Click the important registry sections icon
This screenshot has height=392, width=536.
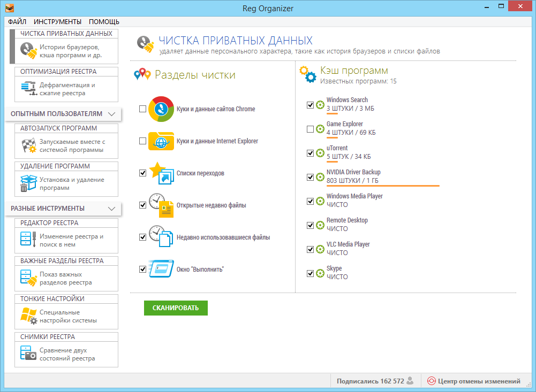point(28,278)
